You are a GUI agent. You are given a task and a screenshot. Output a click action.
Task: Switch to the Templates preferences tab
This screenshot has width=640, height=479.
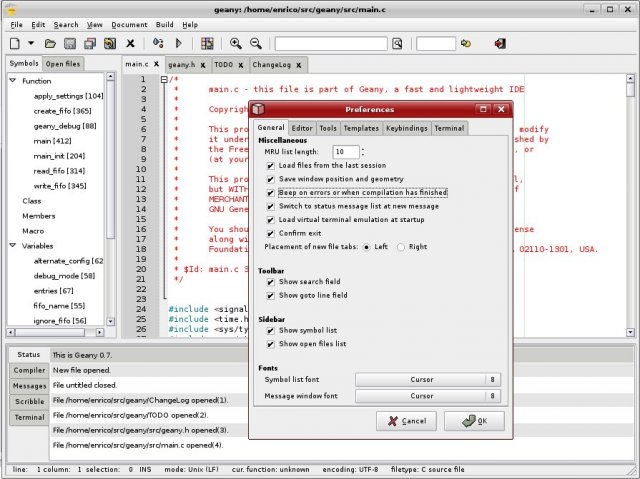click(361, 128)
